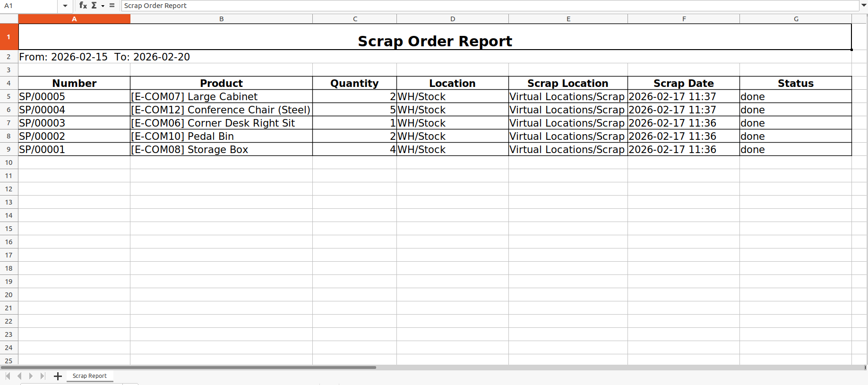Click the Scrap Location heading cell
This screenshot has width=868, height=385.
click(568, 83)
